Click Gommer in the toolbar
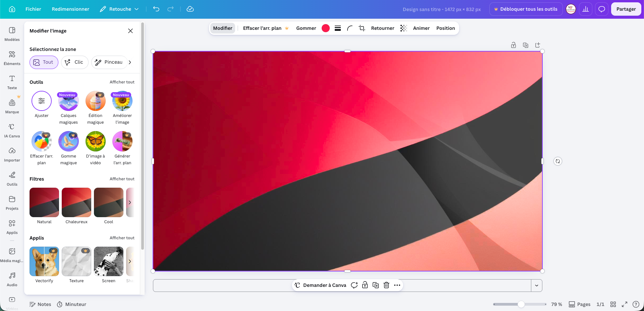This screenshot has width=644, height=311. (306, 28)
